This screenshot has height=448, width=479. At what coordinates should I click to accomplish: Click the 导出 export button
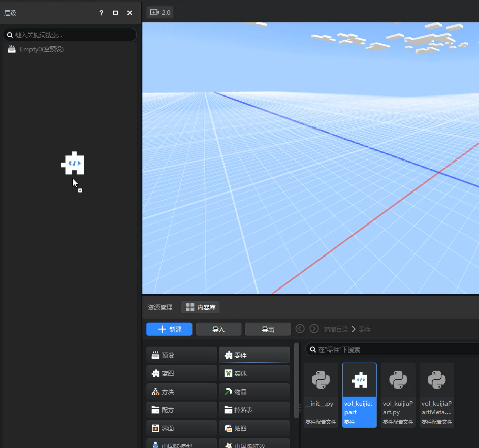click(268, 329)
